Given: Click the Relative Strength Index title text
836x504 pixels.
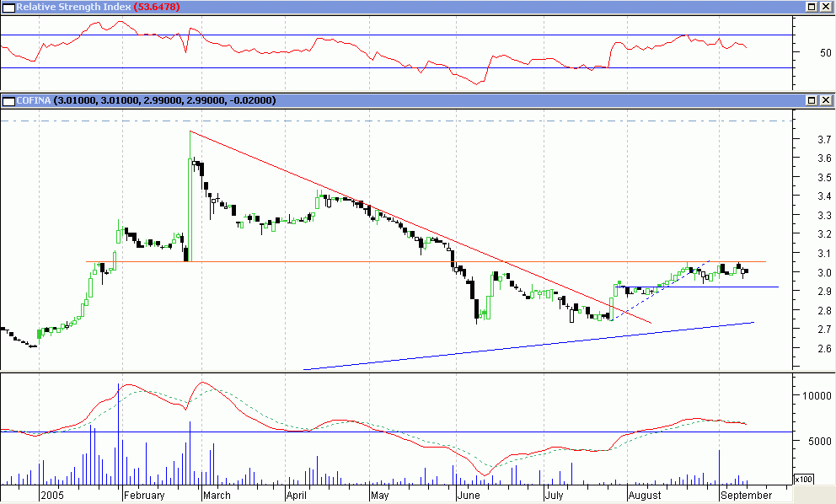Looking at the screenshot, I should pos(73,7).
